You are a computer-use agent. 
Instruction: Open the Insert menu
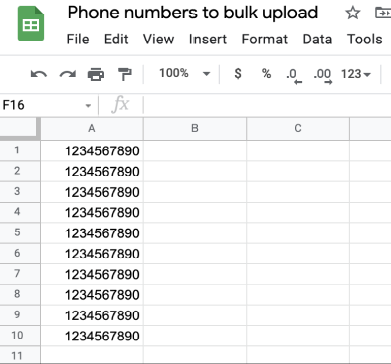point(208,39)
